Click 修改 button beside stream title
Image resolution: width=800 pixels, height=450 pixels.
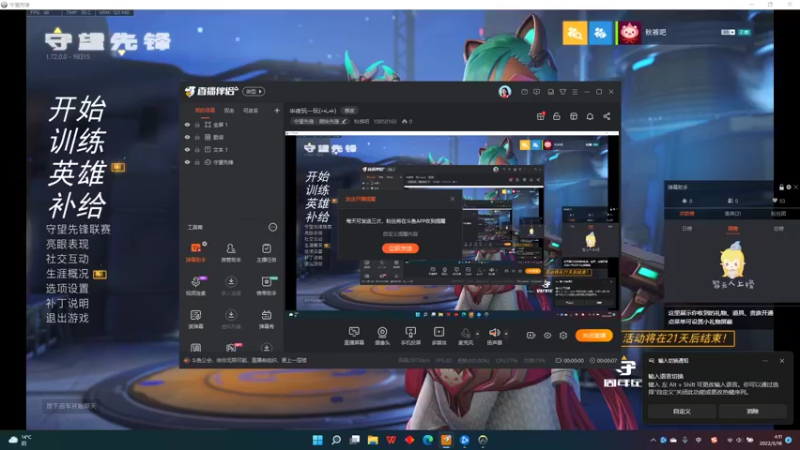coord(349,111)
